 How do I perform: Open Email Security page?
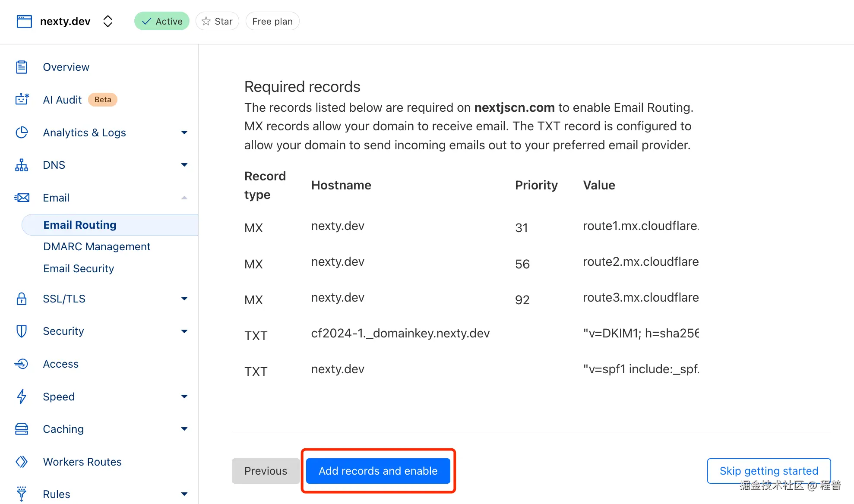[79, 268]
